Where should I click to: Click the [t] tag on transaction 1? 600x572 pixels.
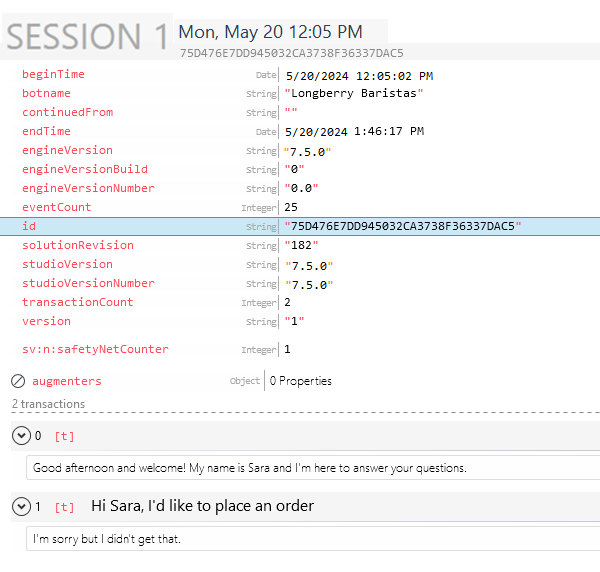[x=64, y=507]
